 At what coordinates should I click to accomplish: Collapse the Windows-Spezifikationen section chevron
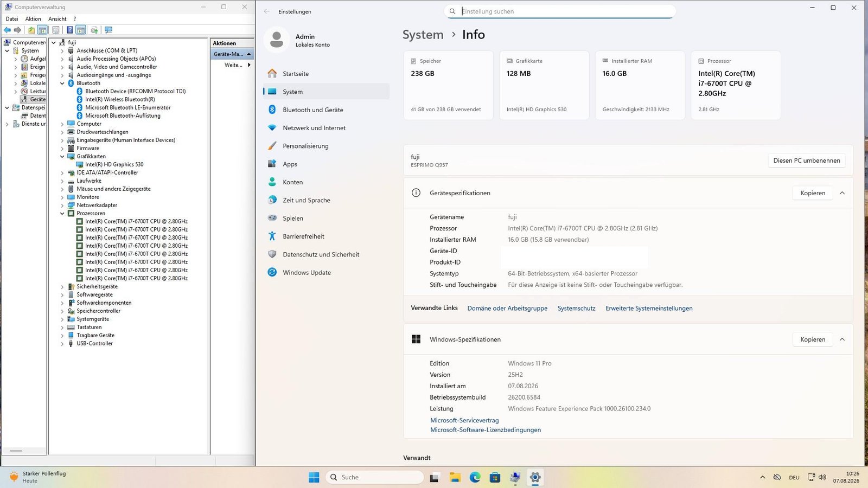pos(842,339)
